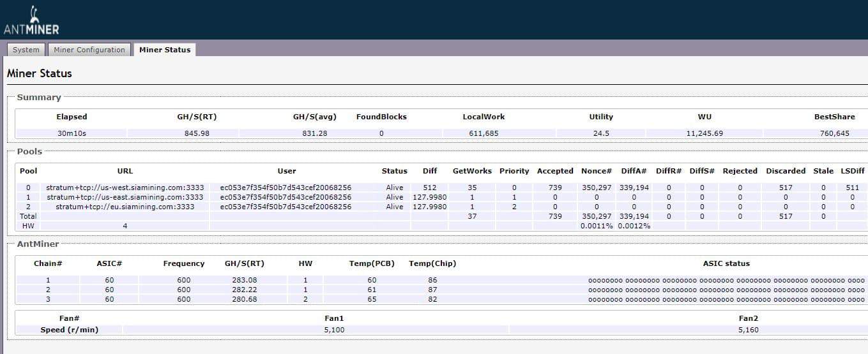The height and width of the screenshot is (354, 868).
Task: Click the Accepted value 739 in pool 0 row
Action: (x=555, y=188)
